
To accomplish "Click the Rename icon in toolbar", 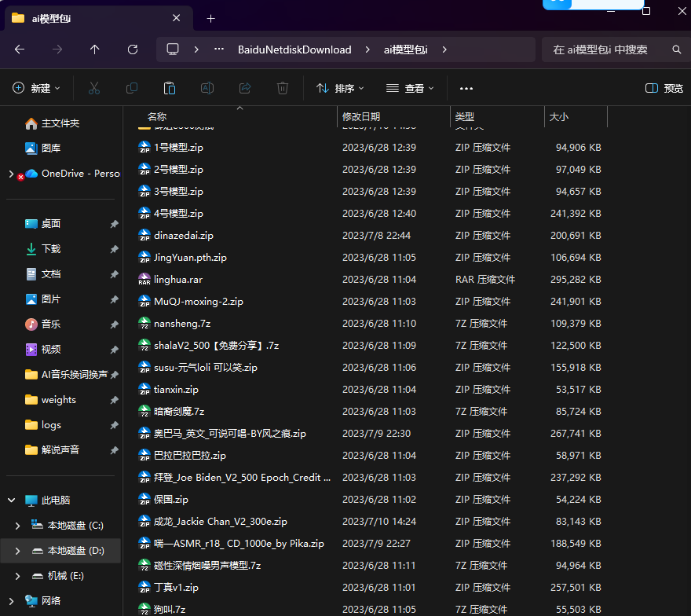I will [207, 88].
